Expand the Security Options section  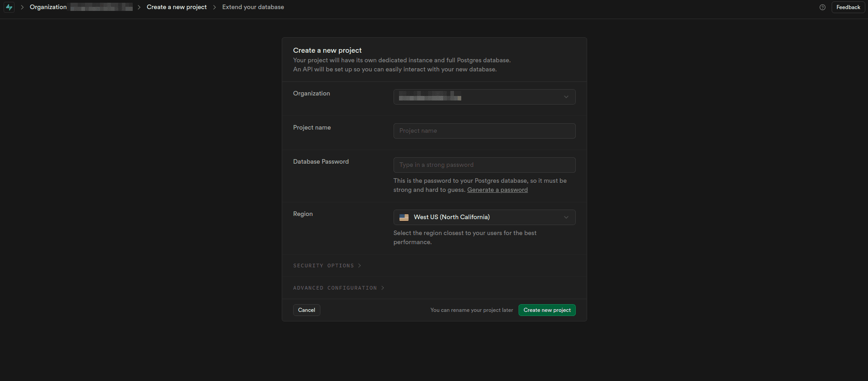click(x=323, y=266)
